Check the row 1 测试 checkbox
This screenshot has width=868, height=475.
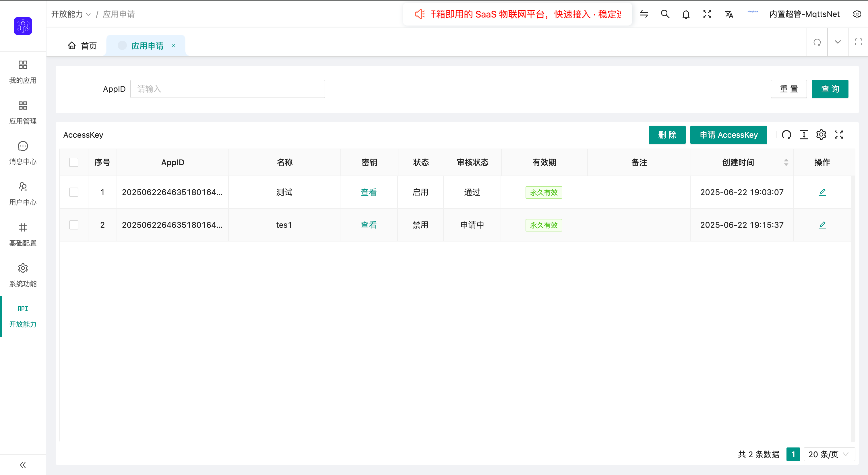tap(74, 192)
